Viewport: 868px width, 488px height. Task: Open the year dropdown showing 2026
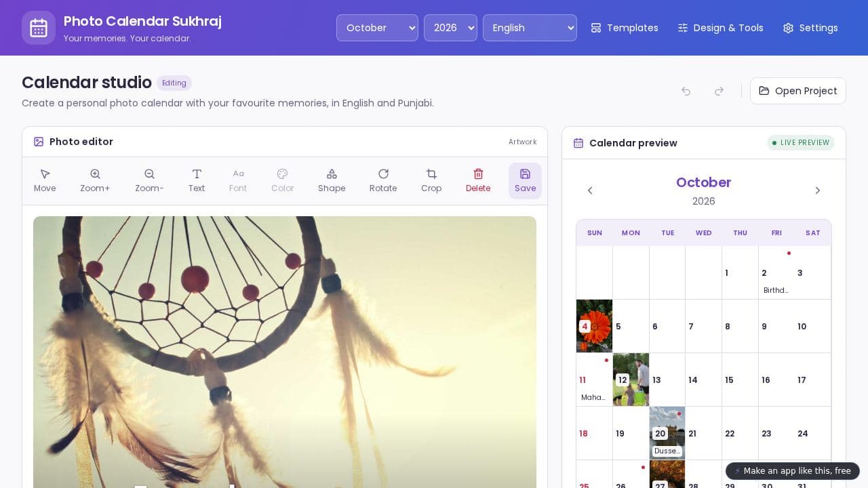[450, 28]
